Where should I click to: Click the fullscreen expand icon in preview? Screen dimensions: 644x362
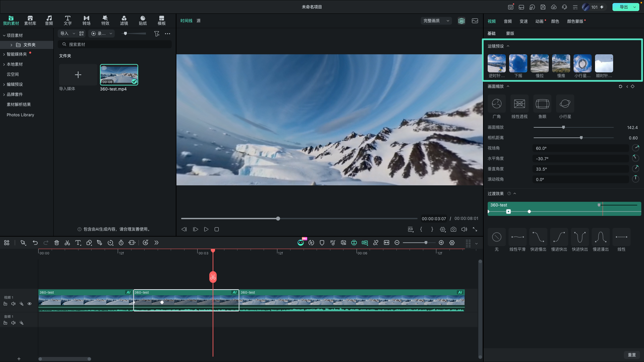click(x=475, y=229)
